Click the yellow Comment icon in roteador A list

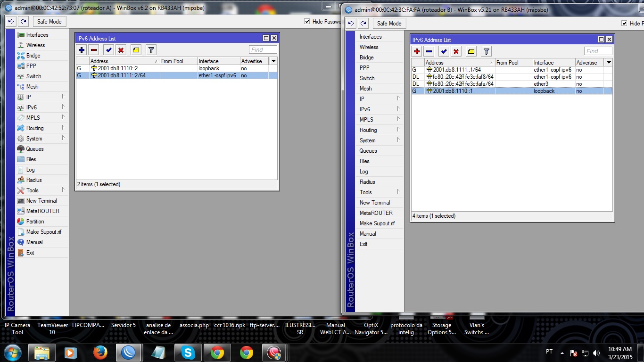136,50
